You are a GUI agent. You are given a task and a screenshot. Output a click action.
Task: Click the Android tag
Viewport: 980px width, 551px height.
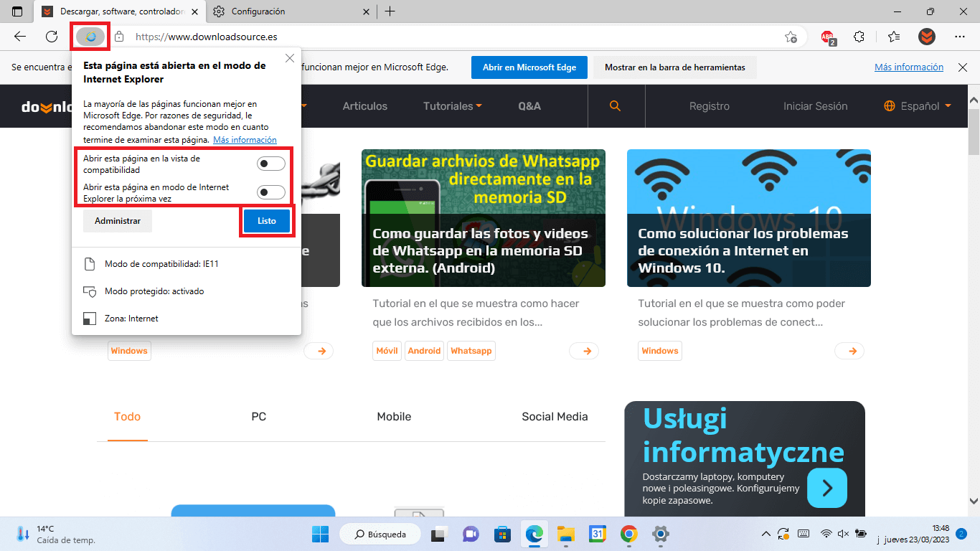pos(425,351)
